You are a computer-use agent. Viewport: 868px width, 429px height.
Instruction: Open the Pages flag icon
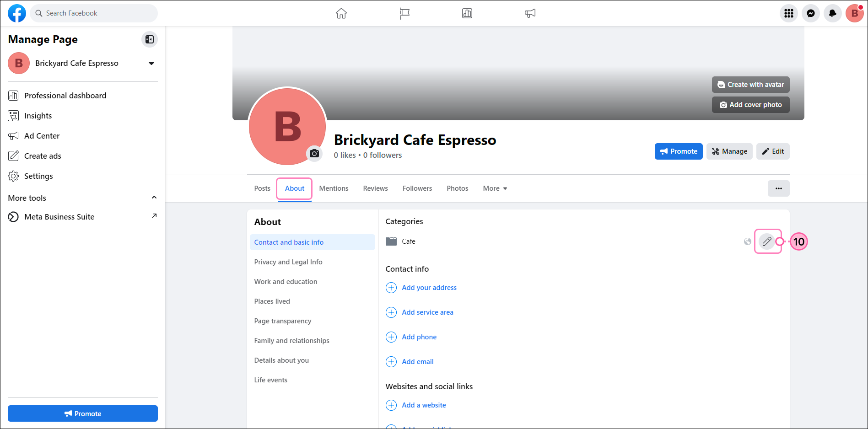pos(404,13)
